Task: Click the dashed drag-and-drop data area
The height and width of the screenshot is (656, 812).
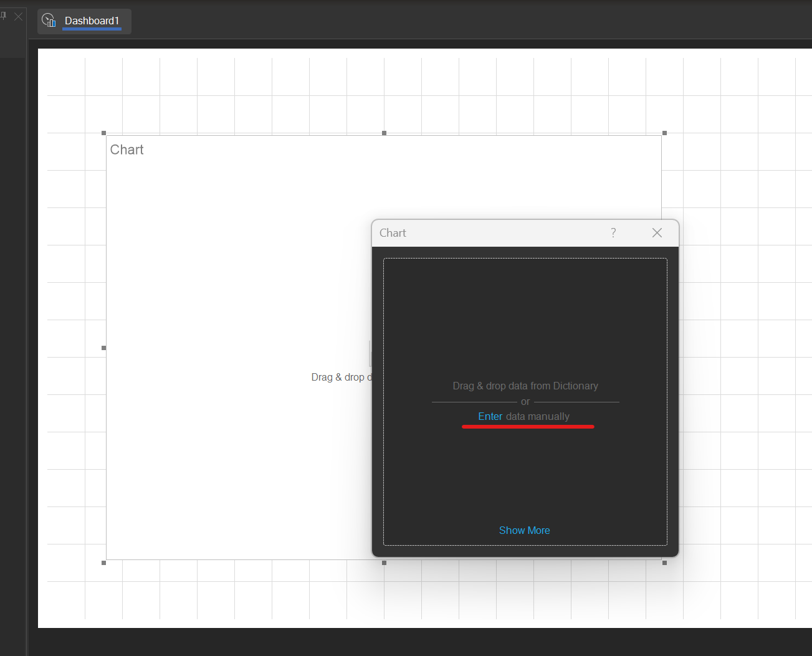Action: [525, 311]
